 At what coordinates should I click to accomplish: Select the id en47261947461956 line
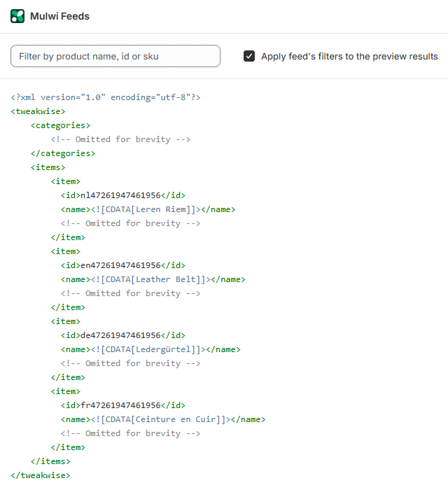(x=123, y=265)
